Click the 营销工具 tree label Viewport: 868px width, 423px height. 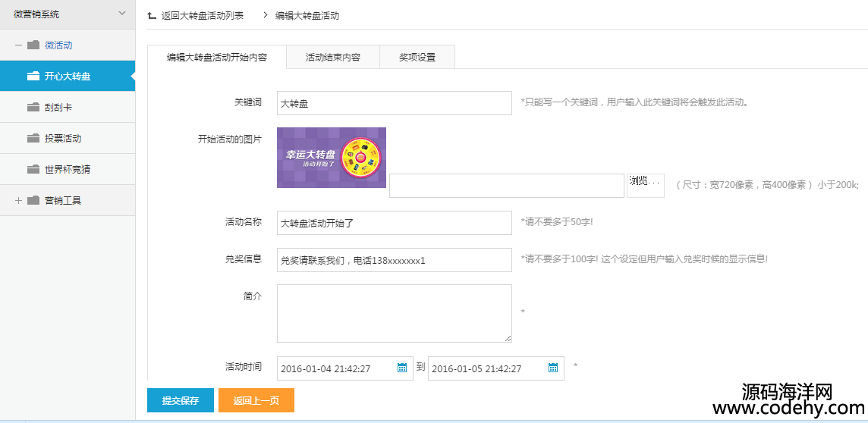pos(63,200)
